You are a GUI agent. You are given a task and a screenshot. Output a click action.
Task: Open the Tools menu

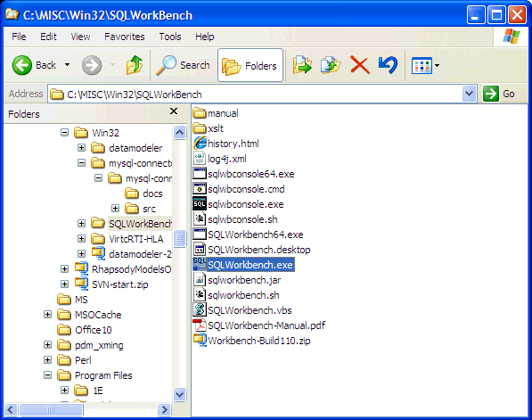170,37
